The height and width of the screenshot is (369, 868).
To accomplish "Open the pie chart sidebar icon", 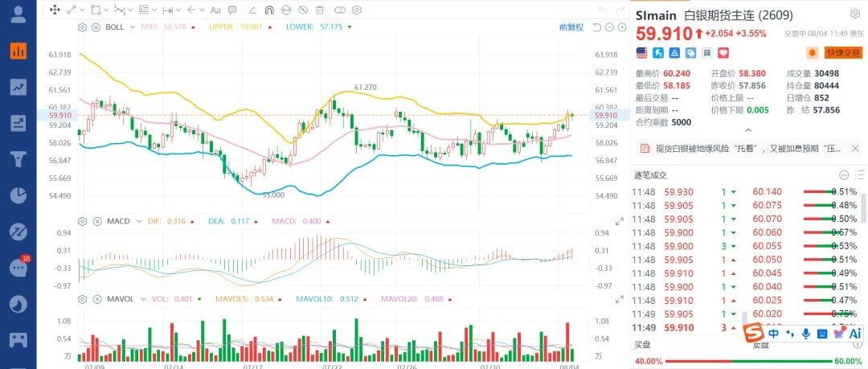I will tap(18, 195).
